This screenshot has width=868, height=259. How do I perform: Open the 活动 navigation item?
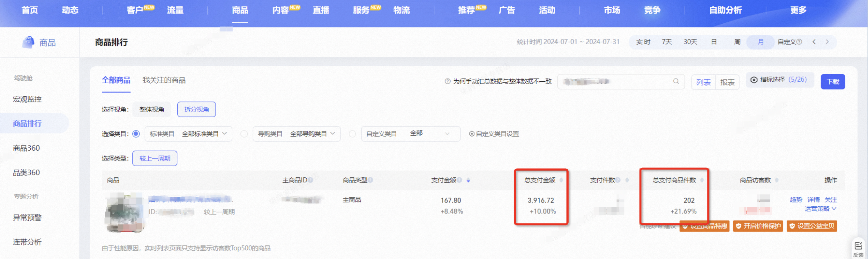[547, 10]
